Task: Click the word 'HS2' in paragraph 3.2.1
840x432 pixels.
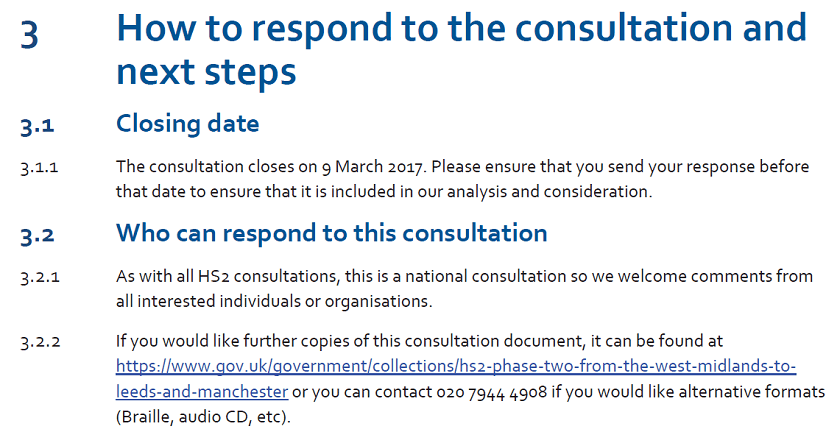Action: pos(214,277)
